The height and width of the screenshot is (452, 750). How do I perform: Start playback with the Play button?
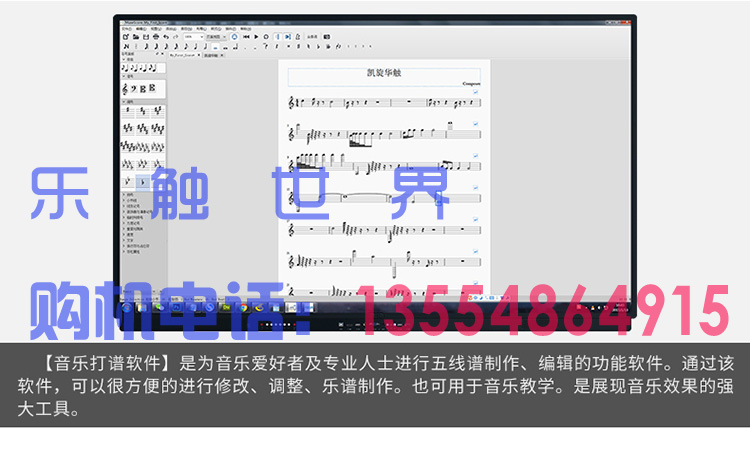[256, 37]
